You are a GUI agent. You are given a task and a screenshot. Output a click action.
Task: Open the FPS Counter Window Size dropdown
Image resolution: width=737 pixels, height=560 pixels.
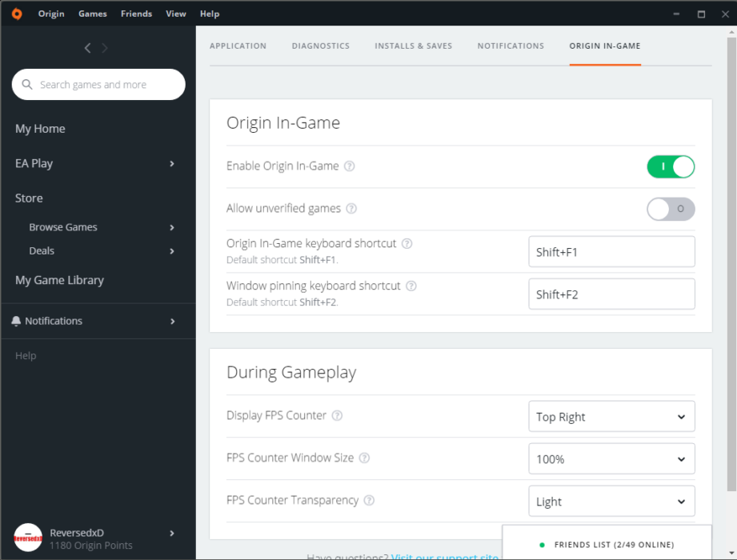[x=611, y=458]
